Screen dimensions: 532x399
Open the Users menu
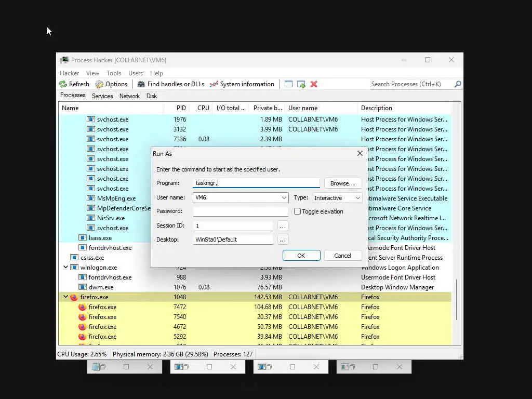(136, 73)
